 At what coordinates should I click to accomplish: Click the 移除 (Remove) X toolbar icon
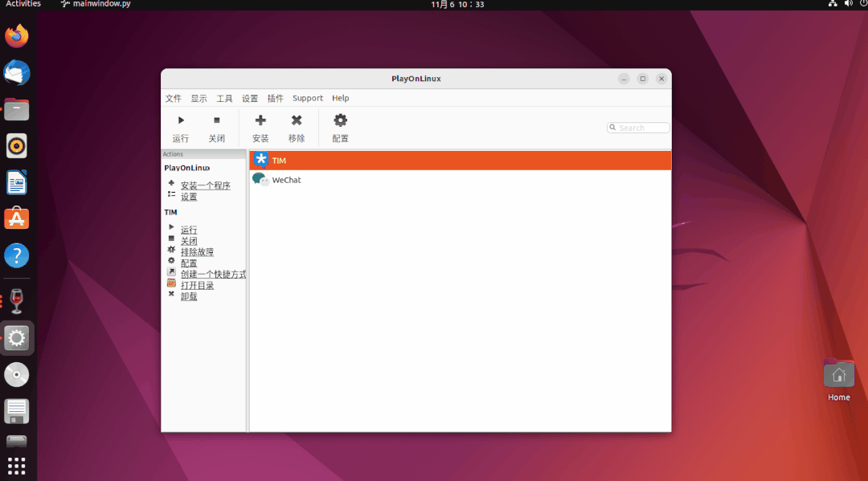(297, 120)
